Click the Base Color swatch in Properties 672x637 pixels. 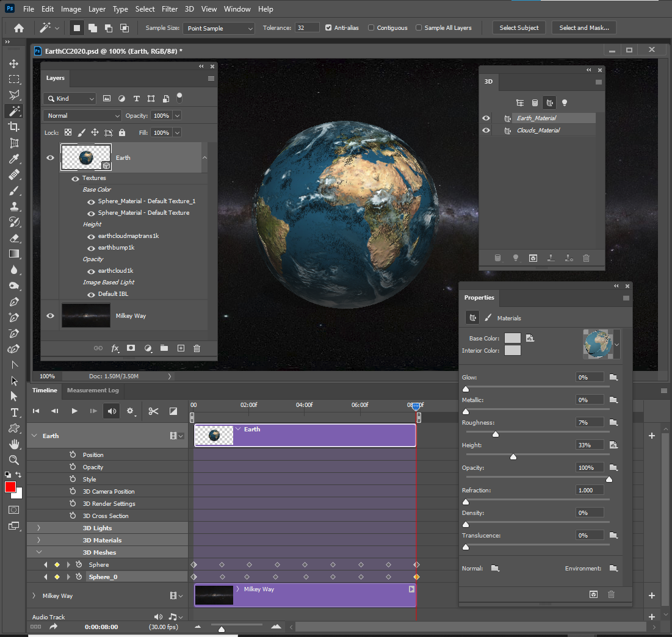[x=512, y=337]
